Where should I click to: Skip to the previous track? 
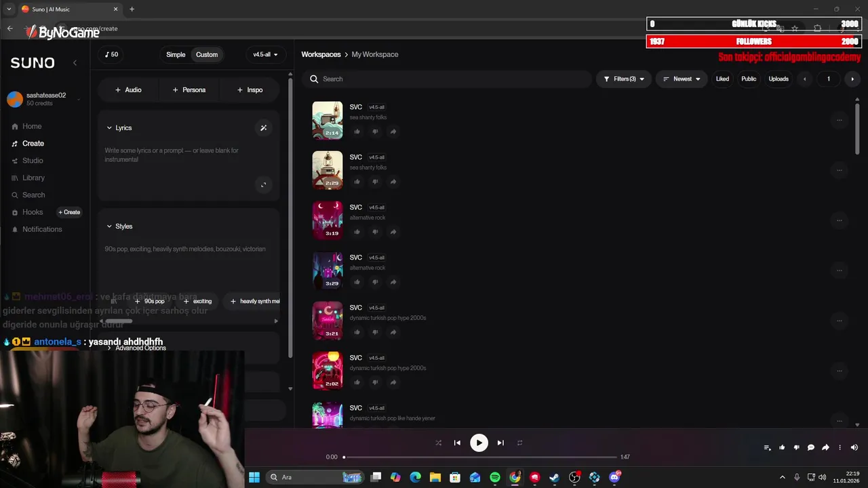tap(457, 443)
